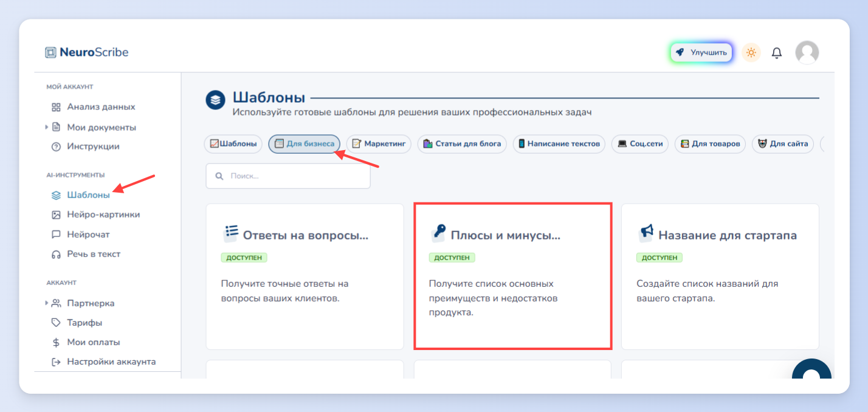The width and height of the screenshot is (868, 412).
Task: Click the headphones icon beside Речь в текст
Action: click(56, 254)
